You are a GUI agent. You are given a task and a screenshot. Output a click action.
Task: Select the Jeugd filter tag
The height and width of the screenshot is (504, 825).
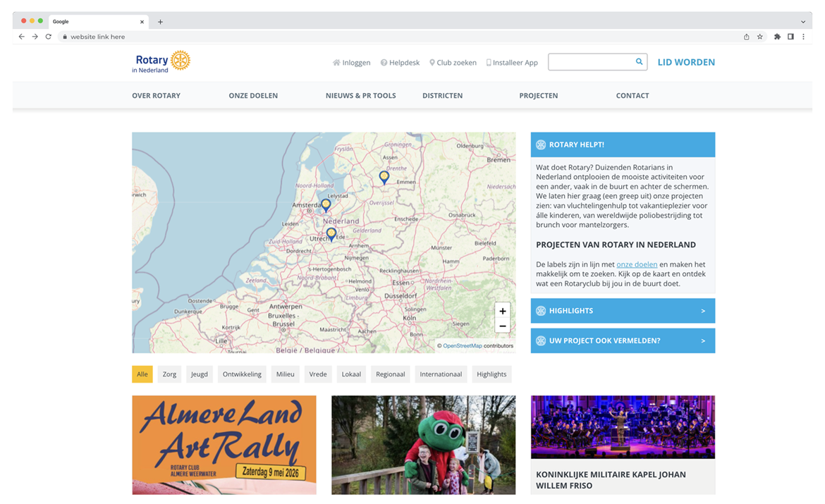[200, 374]
